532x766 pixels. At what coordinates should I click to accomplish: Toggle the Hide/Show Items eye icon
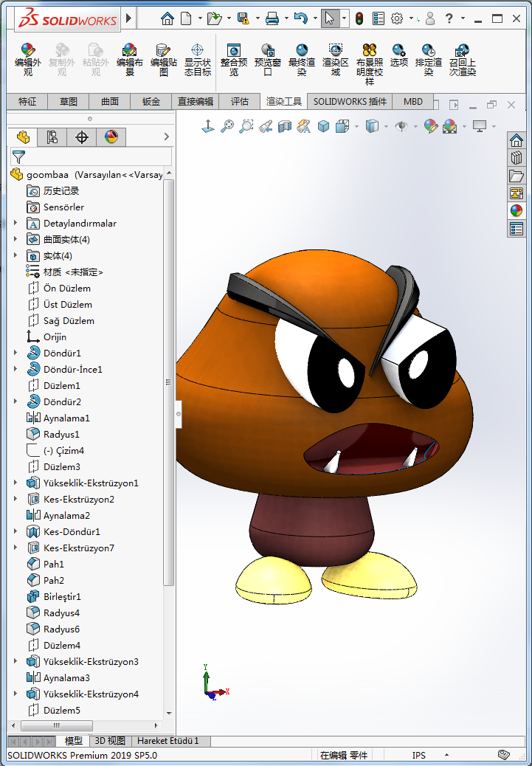[401, 126]
